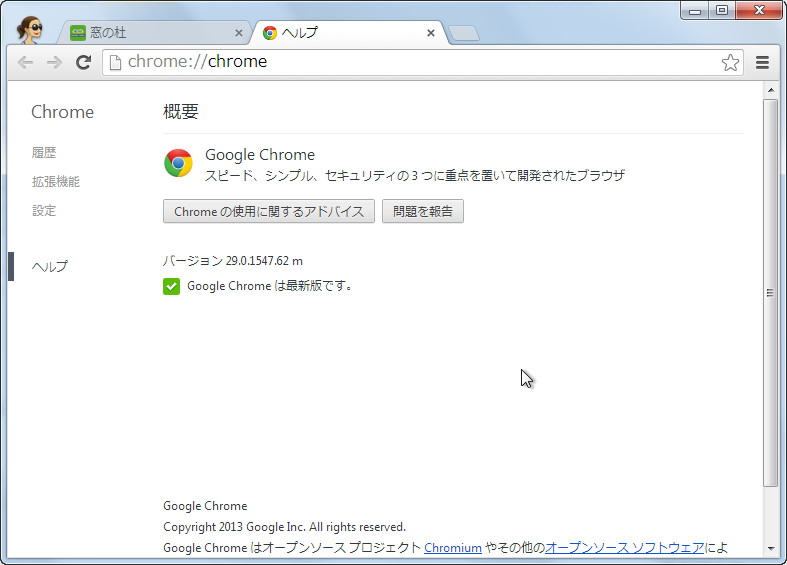
Task: Bookmark this page with the star icon
Action: coord(730,63)
